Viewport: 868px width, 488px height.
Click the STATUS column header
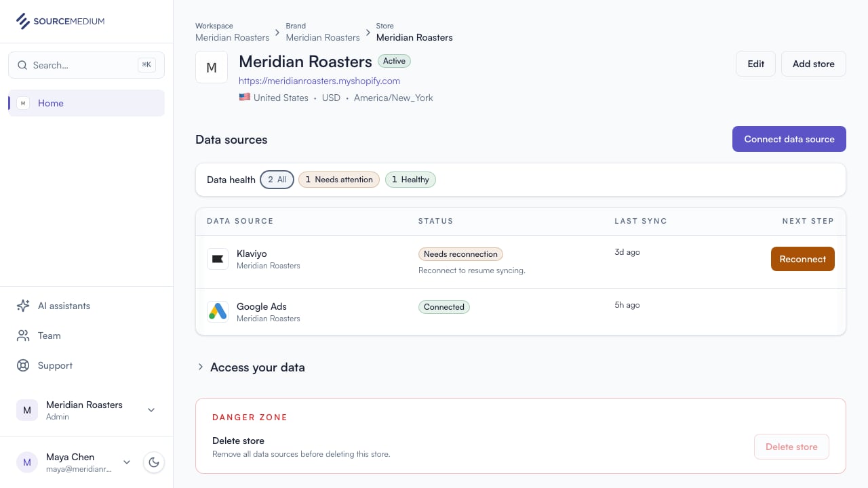coord(435,221)
